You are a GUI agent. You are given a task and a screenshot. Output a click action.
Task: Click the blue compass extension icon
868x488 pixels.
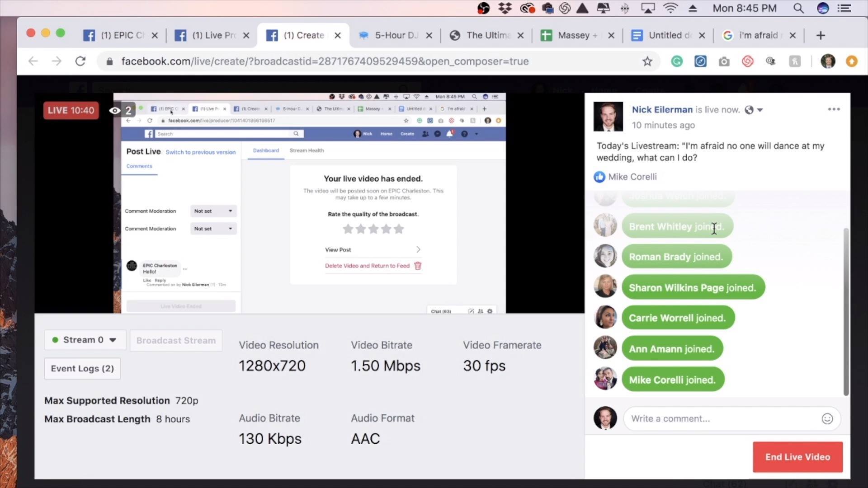pos(700,61)
